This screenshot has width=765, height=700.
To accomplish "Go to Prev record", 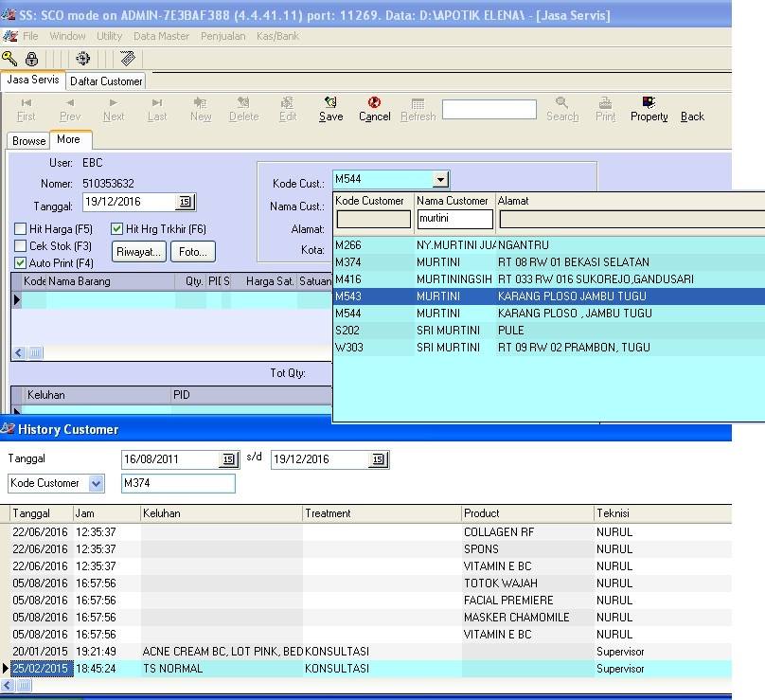I will pyautogui.click(x=70, y=110).
